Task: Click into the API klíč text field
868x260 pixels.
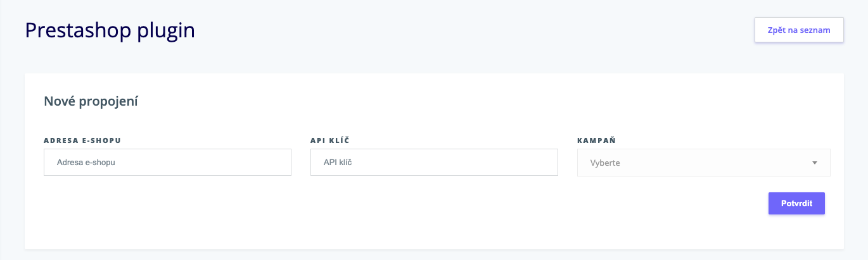Action: 434,163
